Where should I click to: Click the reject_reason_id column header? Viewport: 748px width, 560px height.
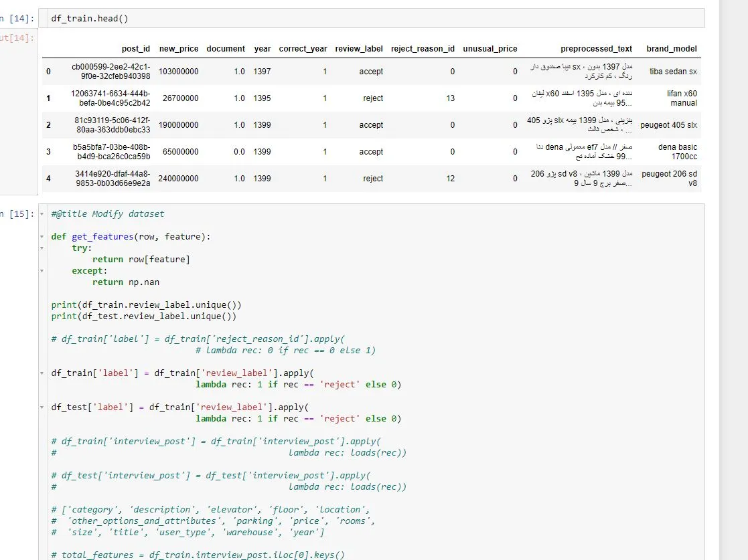(423, 49)
